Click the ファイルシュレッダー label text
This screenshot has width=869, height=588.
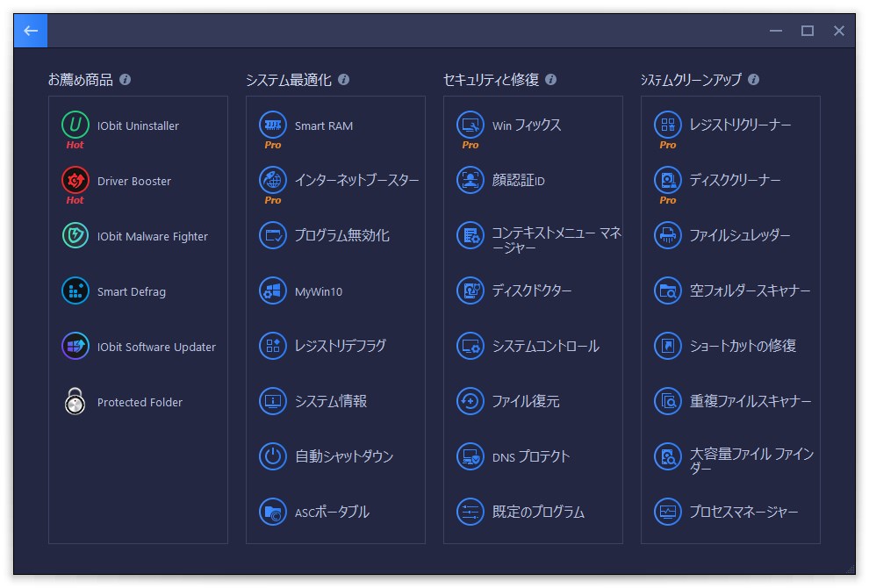point(740,235)
